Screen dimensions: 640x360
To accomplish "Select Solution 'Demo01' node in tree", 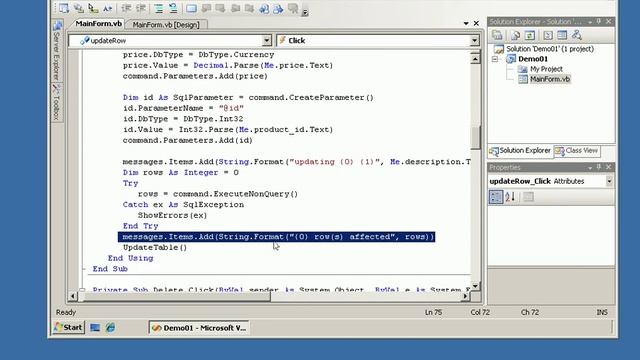I will pos(549,49).
